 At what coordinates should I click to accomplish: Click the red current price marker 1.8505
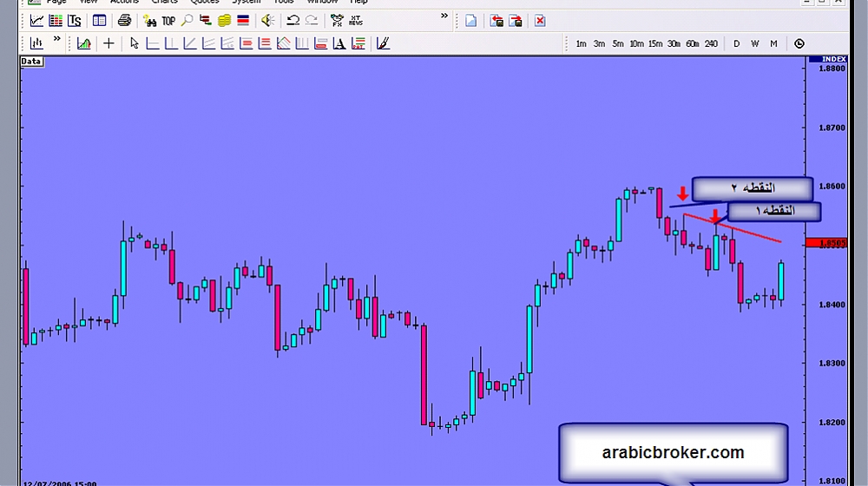pos(826,242)
